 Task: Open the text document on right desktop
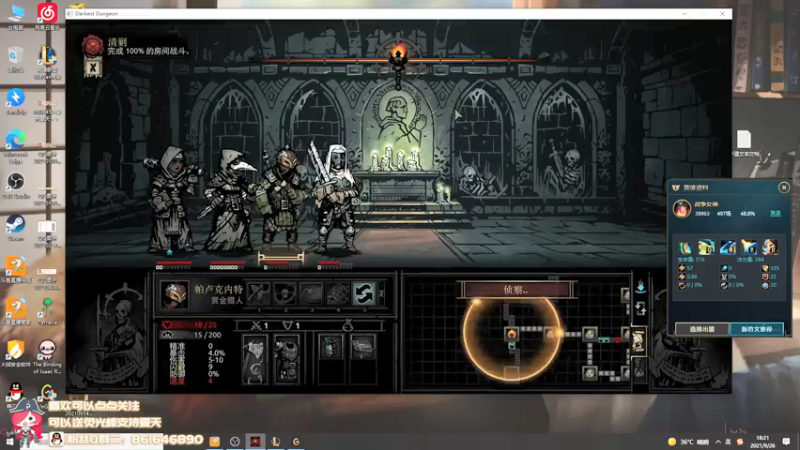pyautogui.click(x=744, y=143)
